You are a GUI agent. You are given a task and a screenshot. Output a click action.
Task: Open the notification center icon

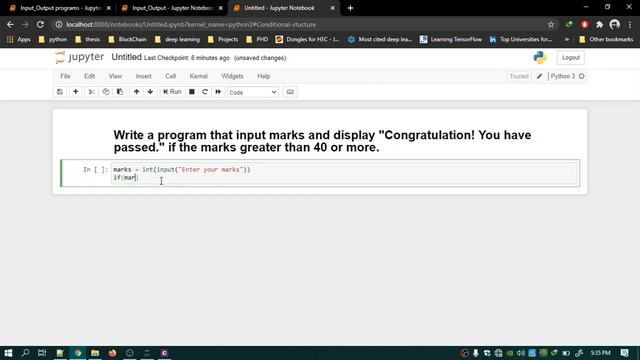pos(624,353)
